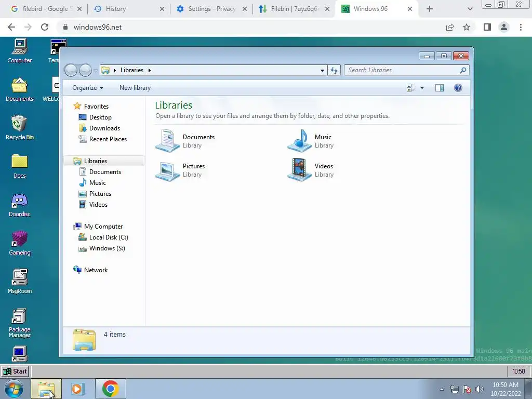
Task: Click the Windows Explorer taskbar icon
Action: [x=46, y=389]
